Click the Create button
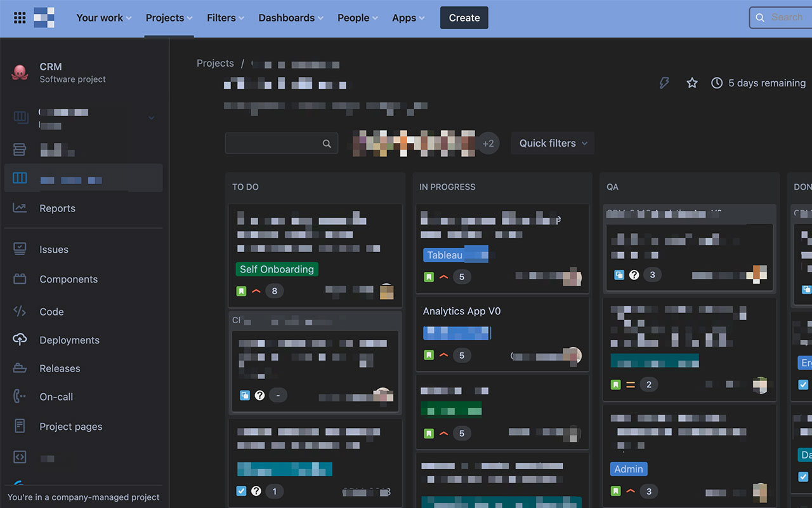 [464, 18]
